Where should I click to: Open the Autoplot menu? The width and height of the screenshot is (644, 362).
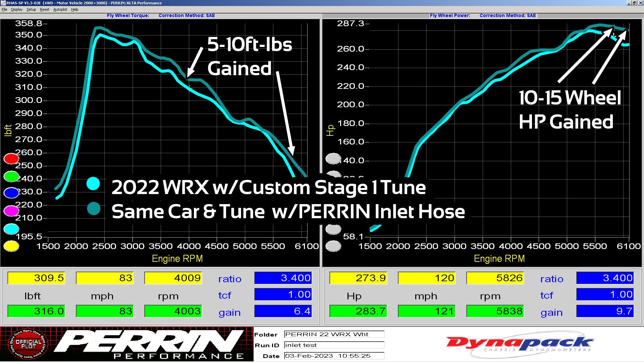point(60,9)
